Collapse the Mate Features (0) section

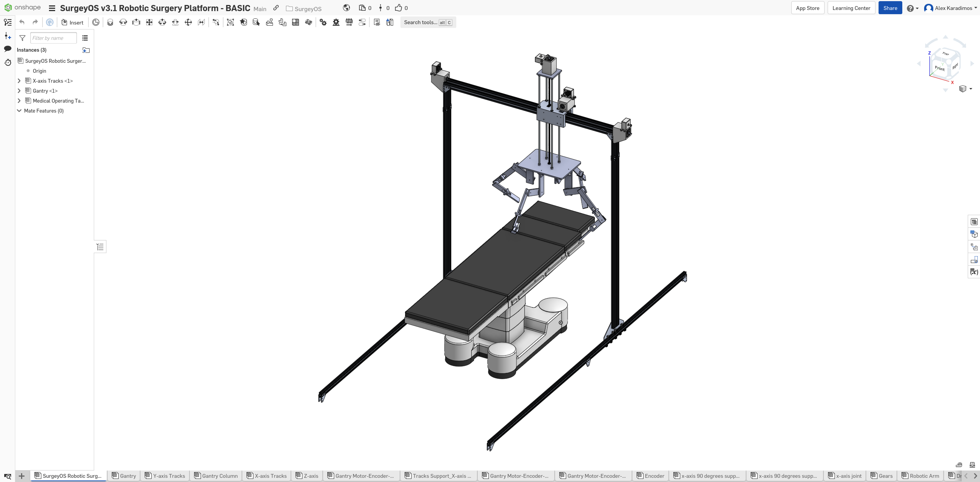[x=19, y=111]
